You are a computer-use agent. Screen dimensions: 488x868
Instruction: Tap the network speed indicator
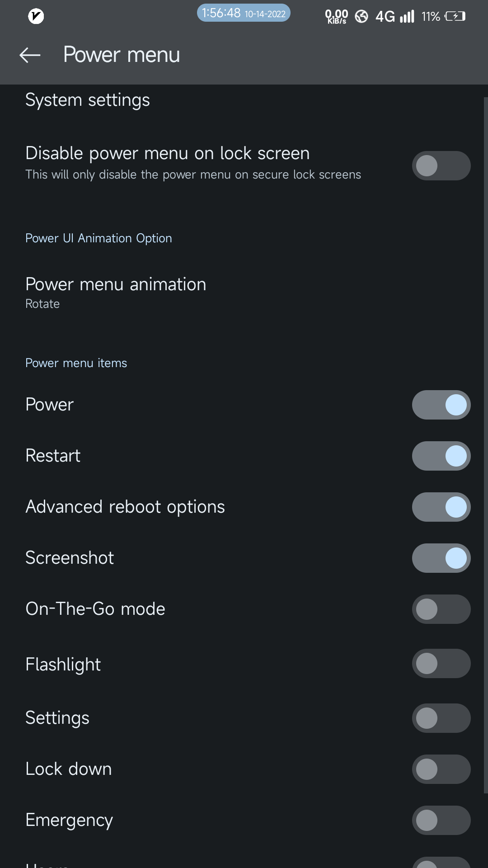337,17
